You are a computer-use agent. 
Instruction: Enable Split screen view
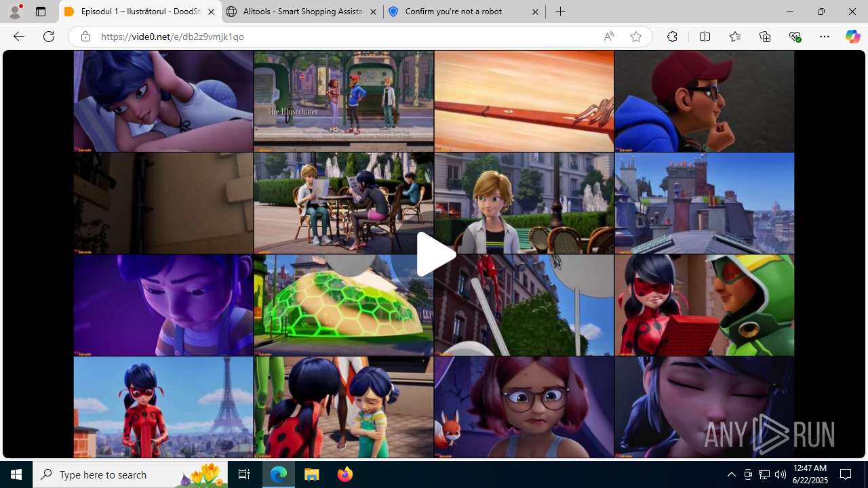pyautogui.click(x=705, y=37)
